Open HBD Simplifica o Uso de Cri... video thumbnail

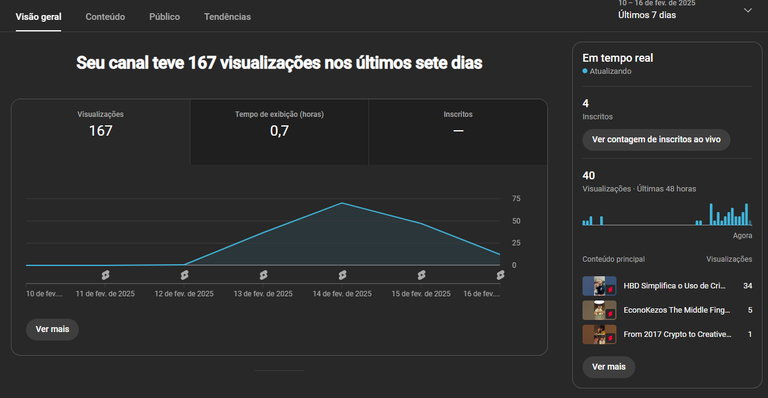pos(600,286)
